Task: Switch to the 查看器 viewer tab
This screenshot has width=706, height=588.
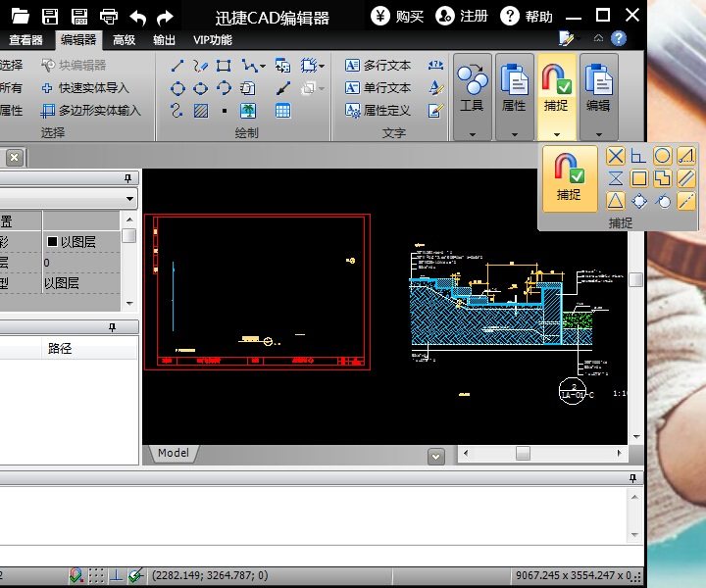Action: (x=25, y=40)
